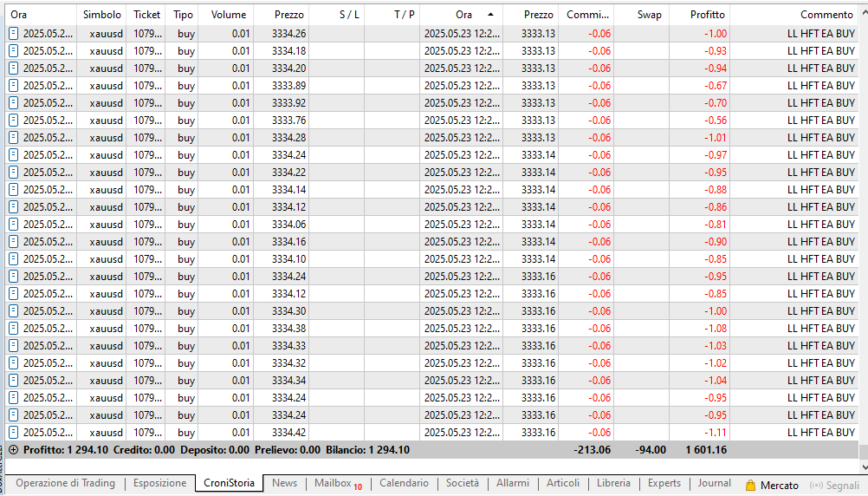Click the order icon for row priced 3334.26
This screenshot has height=496, width=868.
coord(13,34)
